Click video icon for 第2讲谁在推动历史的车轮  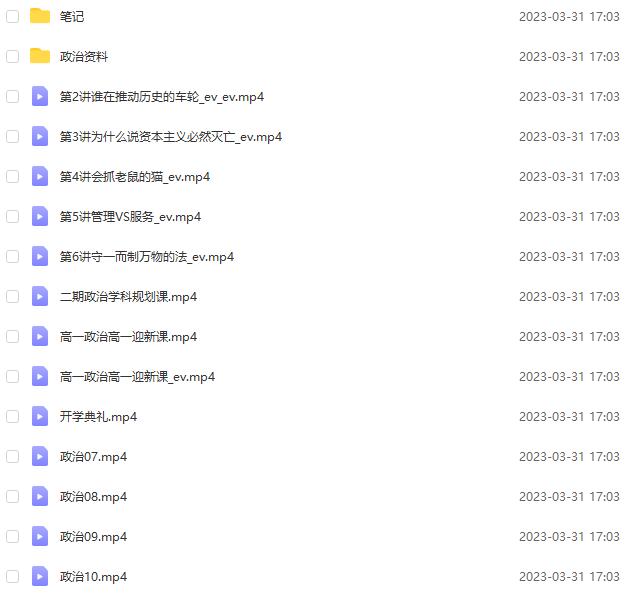click(x=40, y=96)
